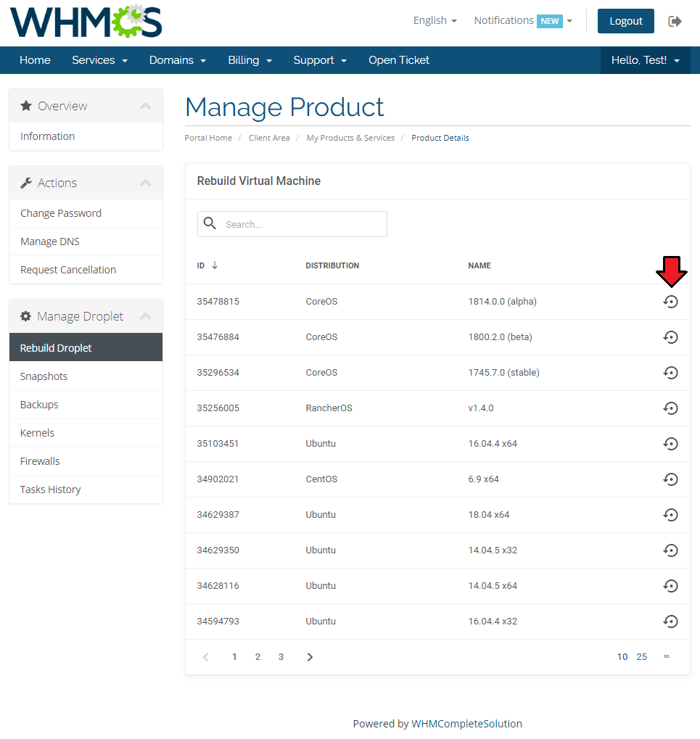
Task: Click rebuild icon for CoreOS 1745.7.0 (stable)
Action: pyautogui.click(x=670, y=373)
